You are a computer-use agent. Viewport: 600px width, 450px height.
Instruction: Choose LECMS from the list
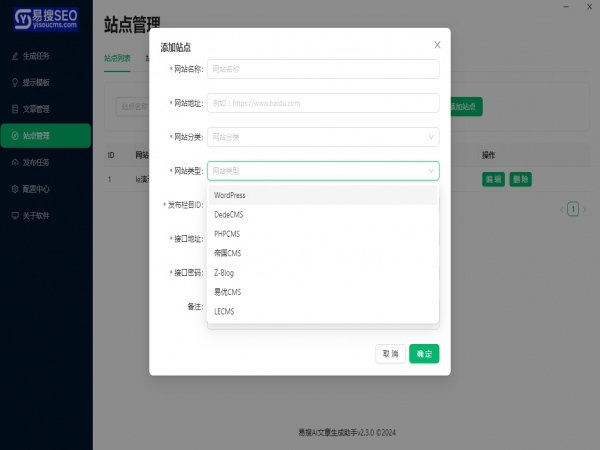point(323,311)
